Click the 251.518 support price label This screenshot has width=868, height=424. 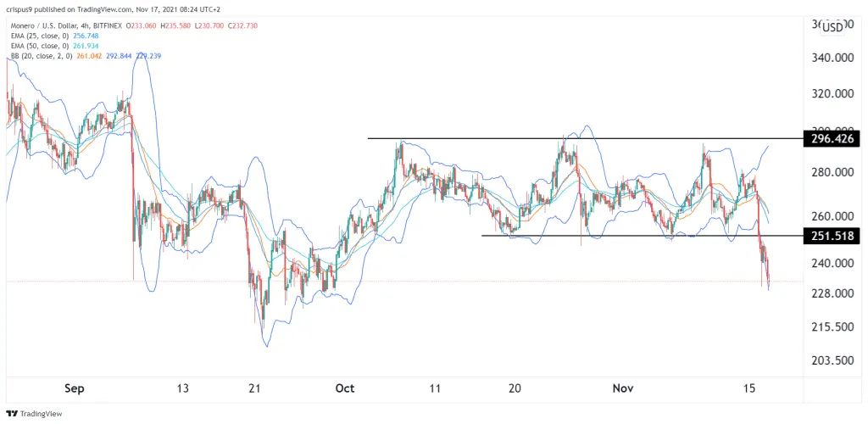click(x=832, y=236)
